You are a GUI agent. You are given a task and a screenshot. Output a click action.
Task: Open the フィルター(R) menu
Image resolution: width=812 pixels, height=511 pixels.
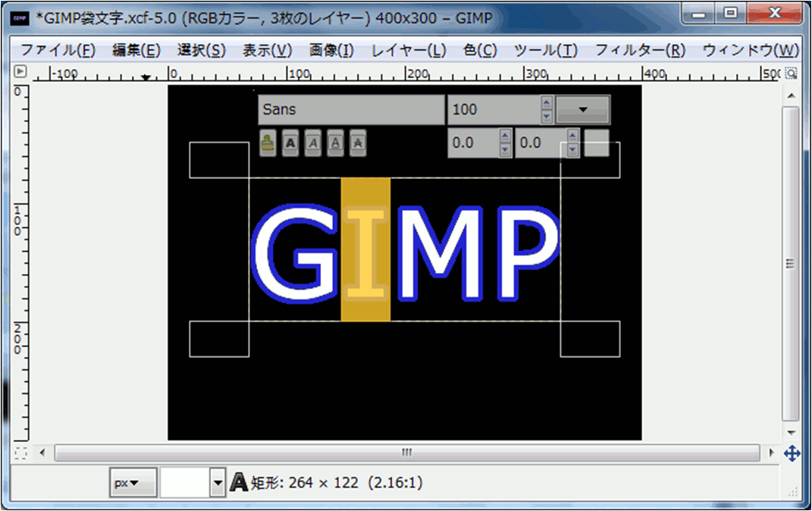(640, 51)
